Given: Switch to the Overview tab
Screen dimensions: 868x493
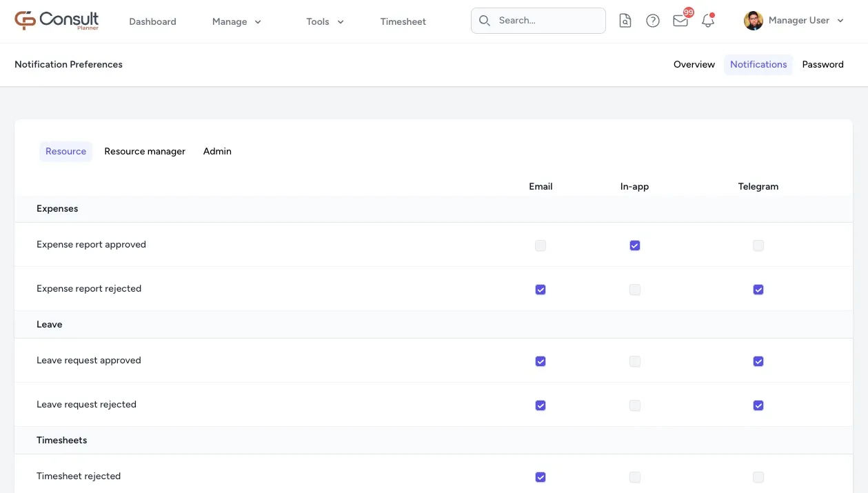Looking at the screenshot, I should point(694,64).
